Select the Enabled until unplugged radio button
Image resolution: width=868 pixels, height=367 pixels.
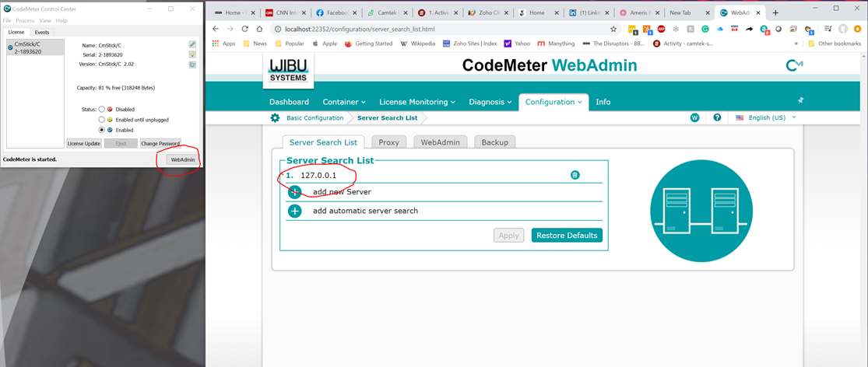click(x=101, y=120)
